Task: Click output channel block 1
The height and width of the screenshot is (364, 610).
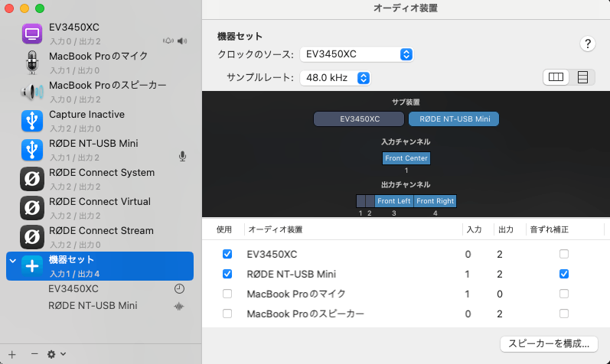Action: pyautogui.click(x=360, y=201)
